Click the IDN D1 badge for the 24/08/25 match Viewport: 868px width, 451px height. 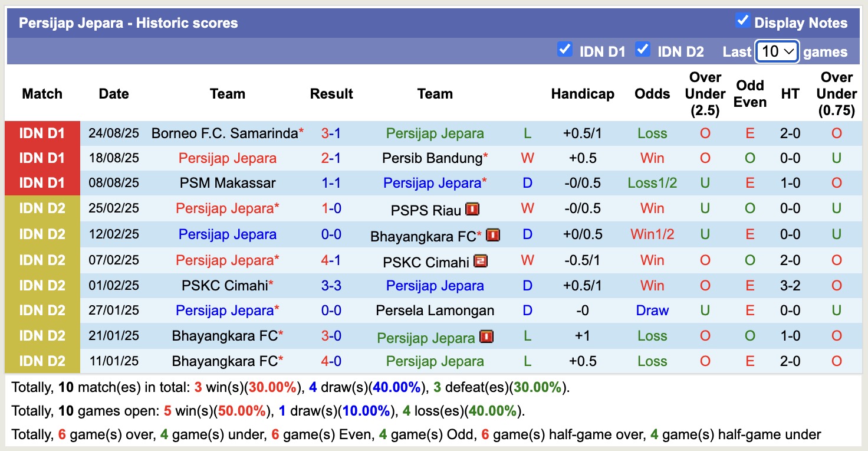point(42,133)
